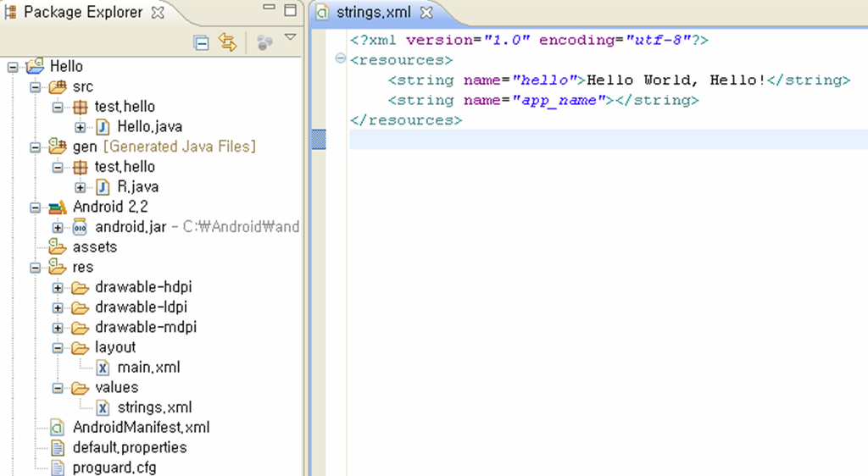Expand the android.jar library node
Viewport: 868px width, 476px height.
pos(58,227)
